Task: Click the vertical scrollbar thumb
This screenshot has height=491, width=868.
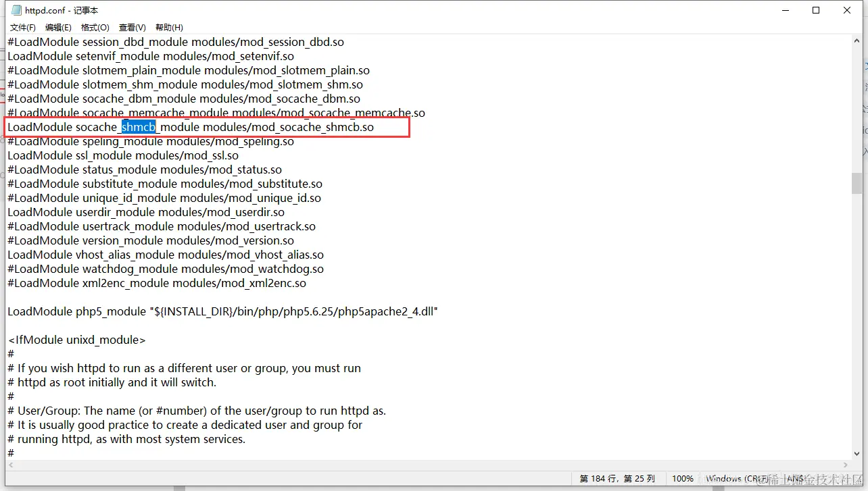Action: [x=857, y=183]
